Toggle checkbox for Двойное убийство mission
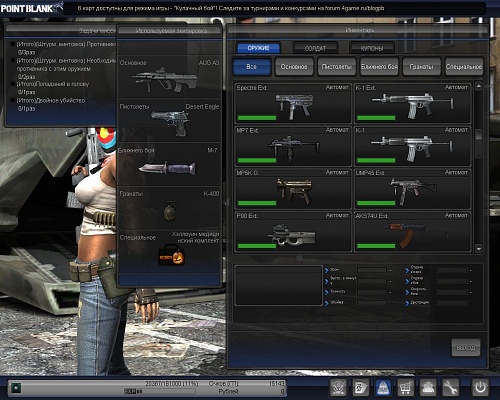This screenshot has width=500, height=400. (x=13, y=100)
